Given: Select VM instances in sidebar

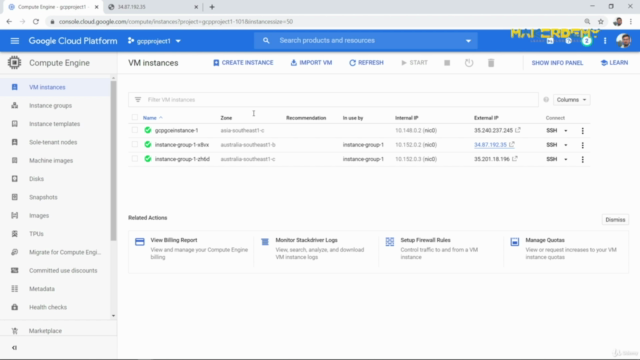Looking at the screenshot, I should (x=55, y=87).
